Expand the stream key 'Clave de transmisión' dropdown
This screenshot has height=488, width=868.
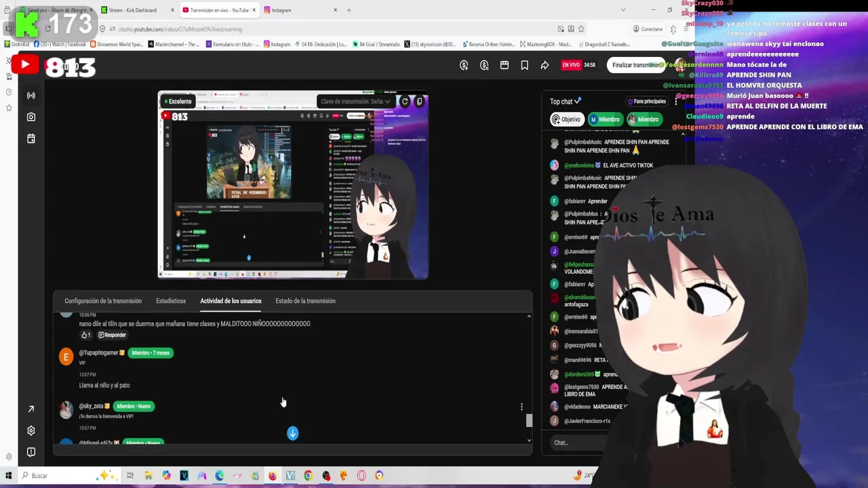point(355,102)
